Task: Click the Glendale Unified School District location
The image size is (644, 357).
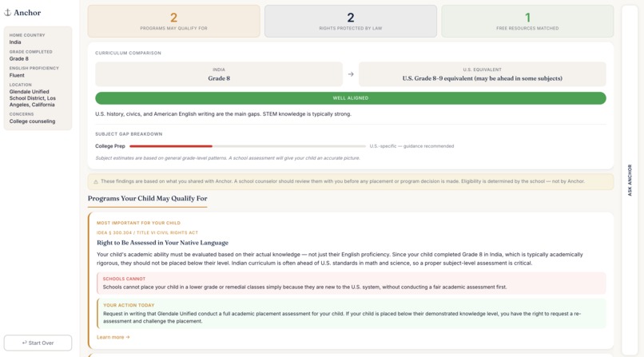Action: pyautogui.click(x=33, y=98)
